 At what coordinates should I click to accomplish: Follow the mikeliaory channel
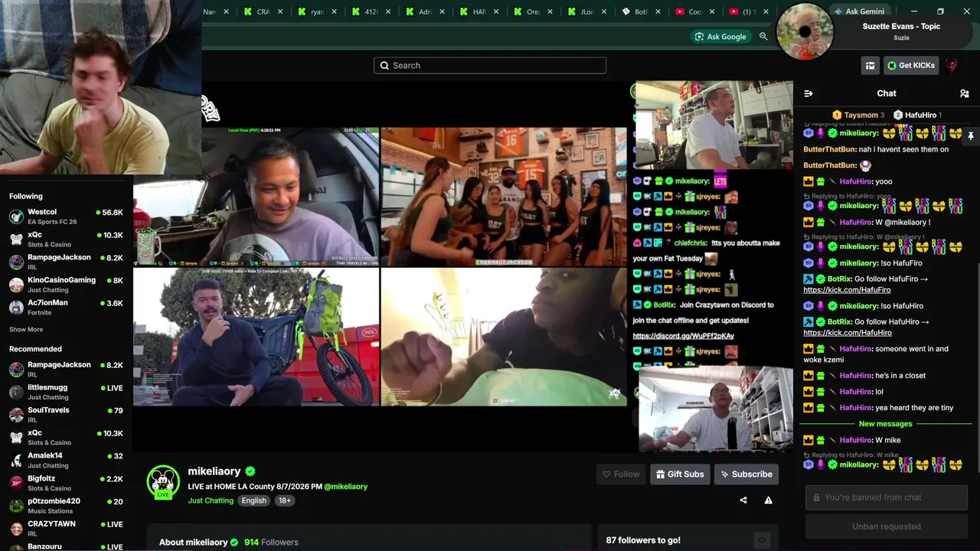pos(620,474)
